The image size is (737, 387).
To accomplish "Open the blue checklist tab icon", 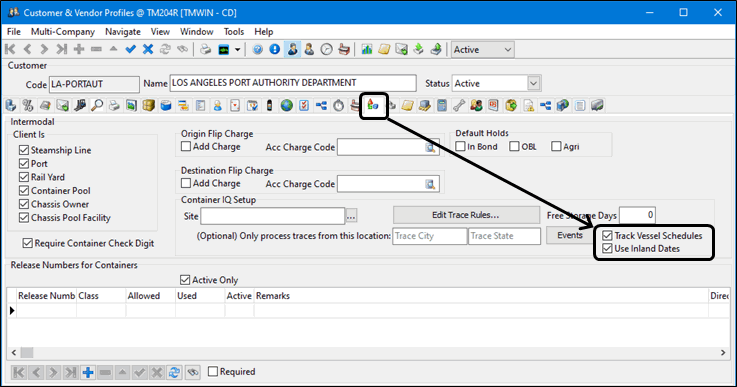I will coord(304,105).
